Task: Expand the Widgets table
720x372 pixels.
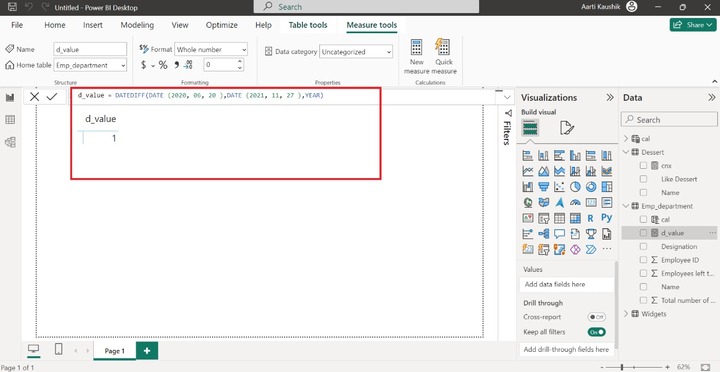Action: 626,314
